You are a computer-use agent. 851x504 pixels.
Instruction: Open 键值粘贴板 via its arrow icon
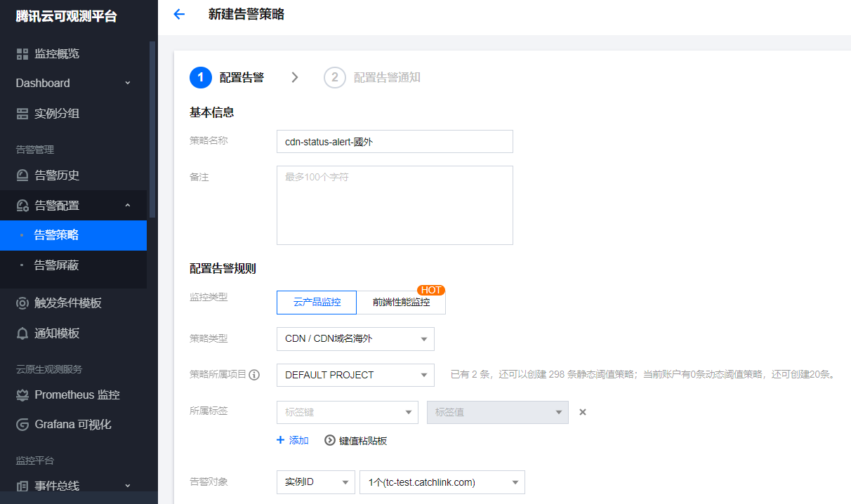coord(330,440)
